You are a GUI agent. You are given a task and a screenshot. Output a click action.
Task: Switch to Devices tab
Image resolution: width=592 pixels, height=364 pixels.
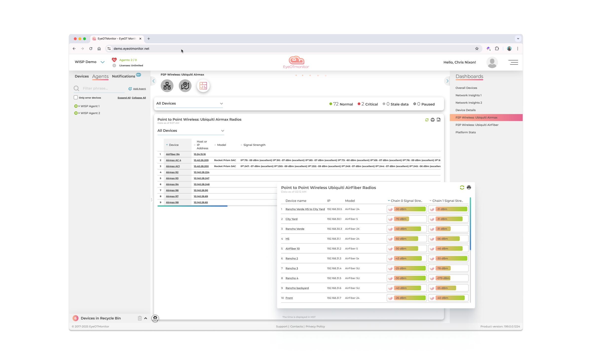point(82,76)
